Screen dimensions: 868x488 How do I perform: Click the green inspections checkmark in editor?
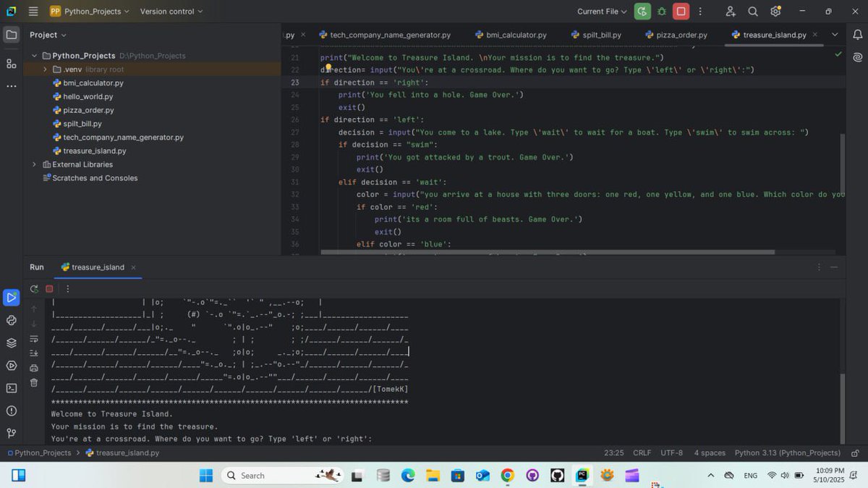[838, 54]
